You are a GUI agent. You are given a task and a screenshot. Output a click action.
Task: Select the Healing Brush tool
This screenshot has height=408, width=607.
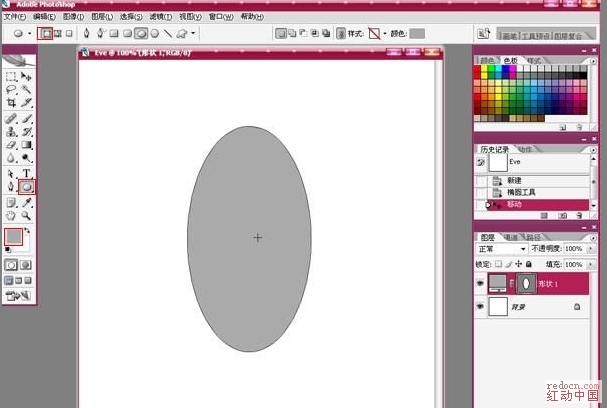click(11, 118)
